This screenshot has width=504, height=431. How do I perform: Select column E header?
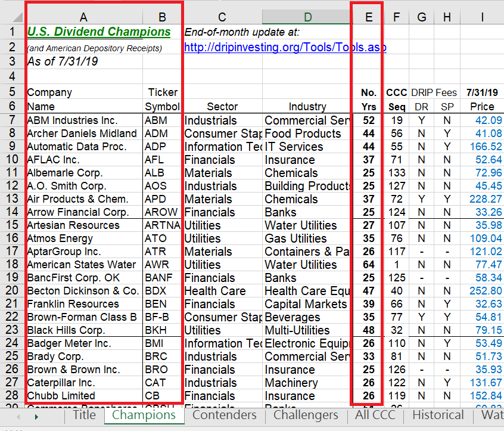pyautogui.click(x=369, y=17)
